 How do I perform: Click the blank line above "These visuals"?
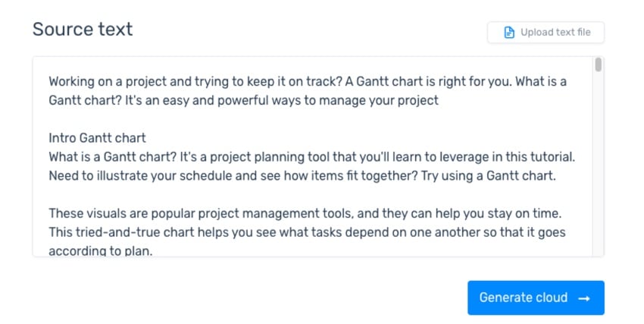(227, 195)
